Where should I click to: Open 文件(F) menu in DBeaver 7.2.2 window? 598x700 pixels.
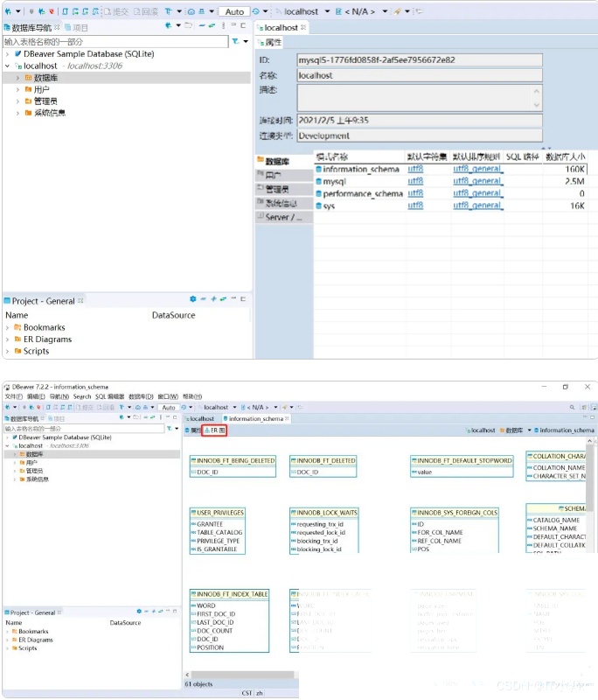[x=13, y=396]
